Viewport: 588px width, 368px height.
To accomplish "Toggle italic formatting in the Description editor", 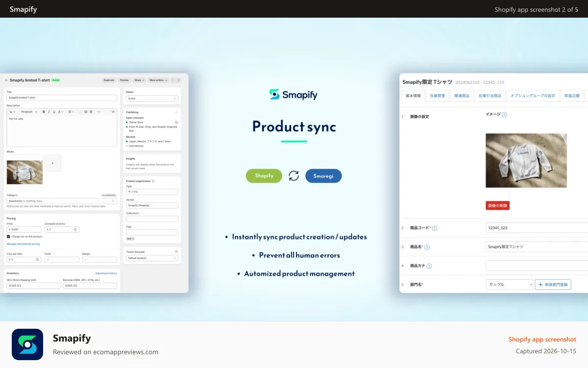I will pyautogui.click(x=49, y=112).
